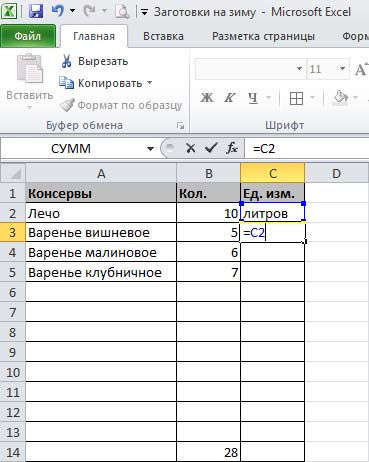Increase font size with the large A icon
Viewport: 369px width, 462px height.
pyautogui.click(x=361, y=69)
